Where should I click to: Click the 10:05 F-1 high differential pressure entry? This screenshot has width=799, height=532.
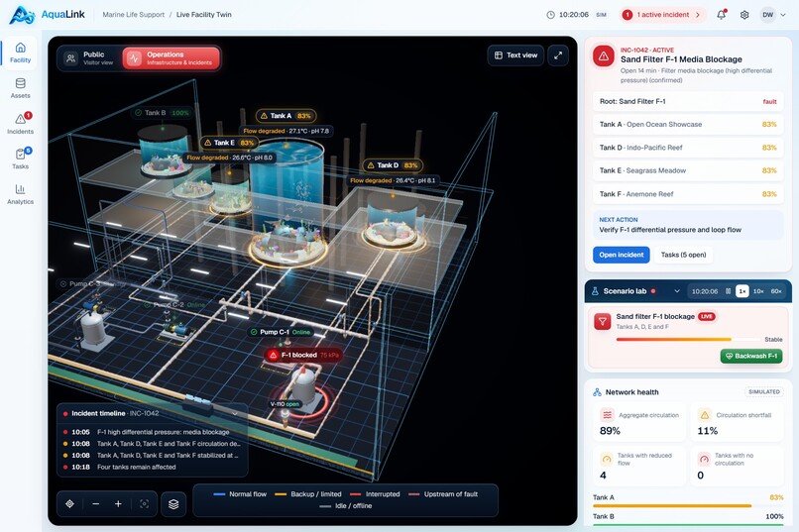tap(152, 432)
